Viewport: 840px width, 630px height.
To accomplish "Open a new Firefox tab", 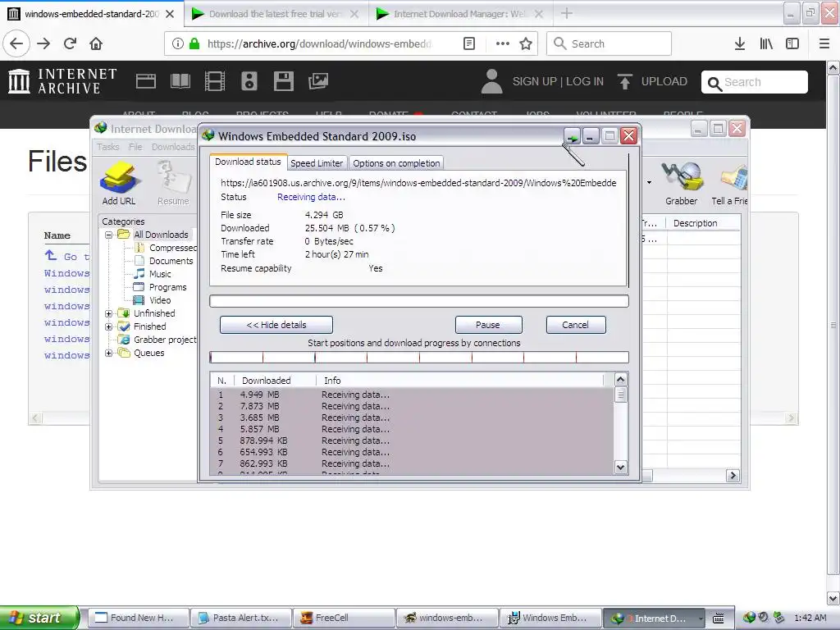I will [566, 14].
